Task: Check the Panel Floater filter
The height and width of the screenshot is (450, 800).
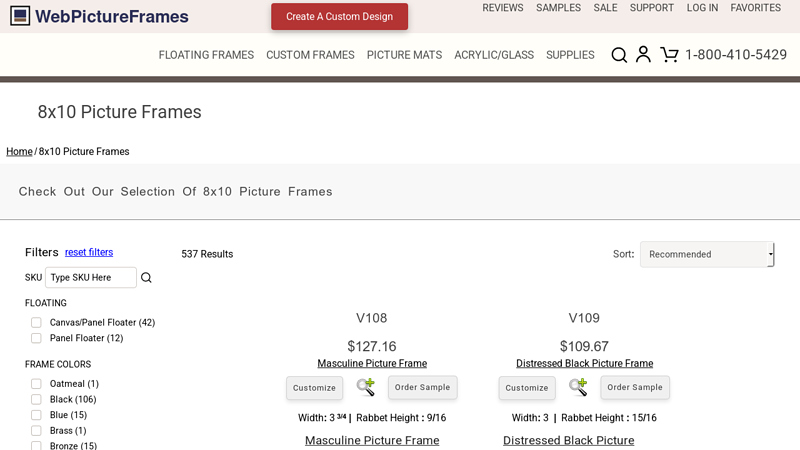Action: [36, 338]
